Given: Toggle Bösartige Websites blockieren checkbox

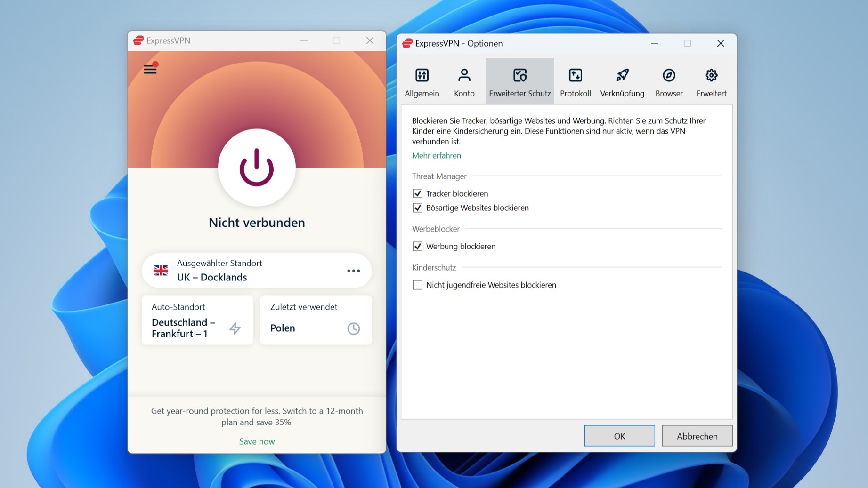Looking at the screenshot, I should tap(417, 208).
